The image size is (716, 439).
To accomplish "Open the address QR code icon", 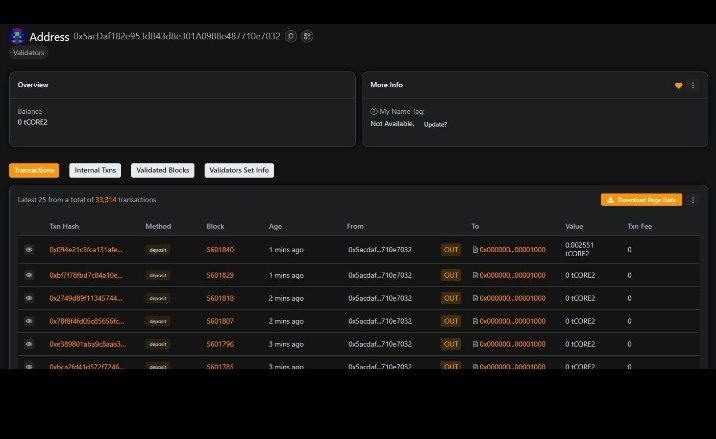I will [x=307, y=36].
